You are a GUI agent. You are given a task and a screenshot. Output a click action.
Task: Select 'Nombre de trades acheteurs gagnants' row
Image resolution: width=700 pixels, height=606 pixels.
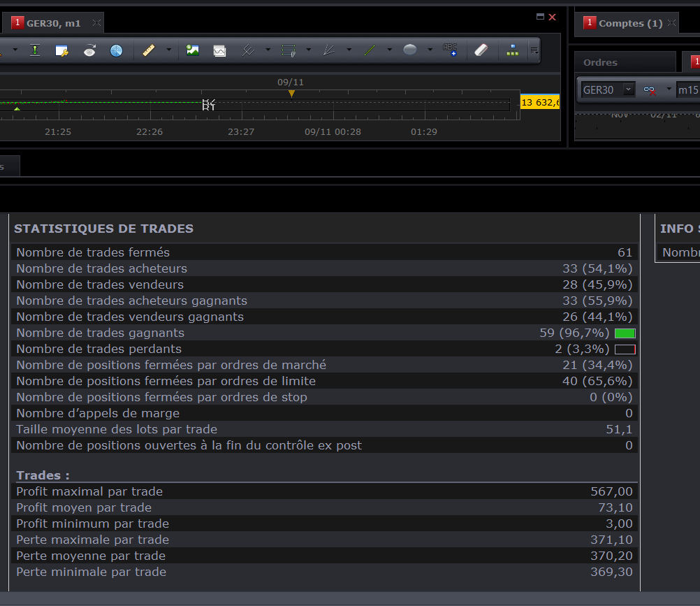[x=325, y=301]
